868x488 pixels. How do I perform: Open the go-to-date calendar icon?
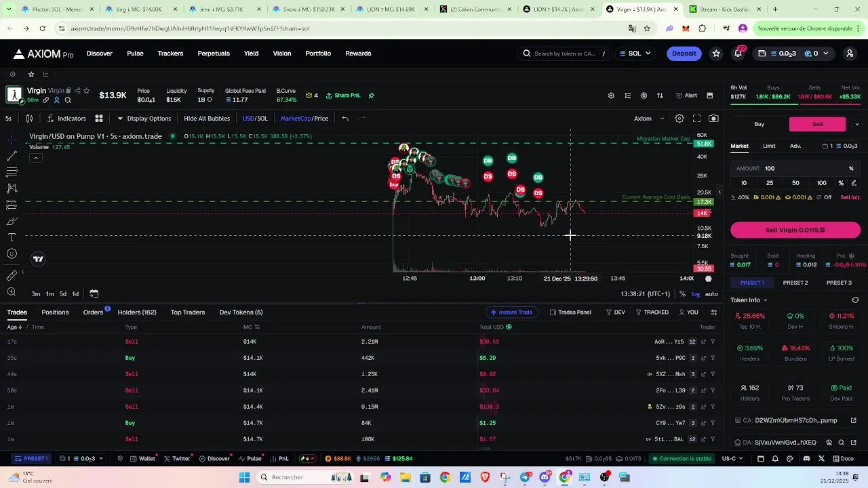(x=94, y=293)
